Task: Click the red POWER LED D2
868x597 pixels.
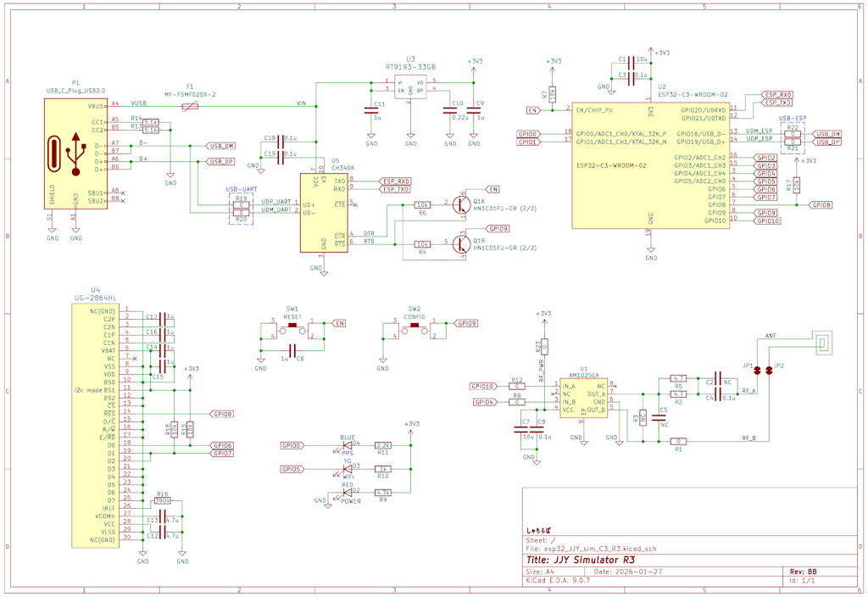Action: click(347, 493)
